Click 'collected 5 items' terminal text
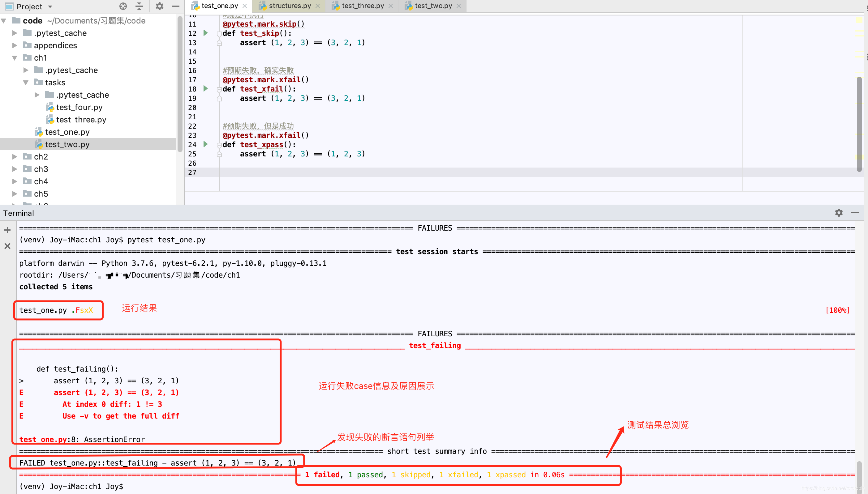Viewport: 868px width, 494px height. [x=56, y=287]
